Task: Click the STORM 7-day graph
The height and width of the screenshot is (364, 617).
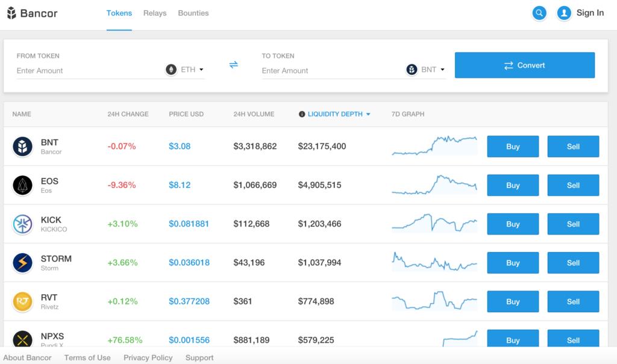Action: point(434,262)
